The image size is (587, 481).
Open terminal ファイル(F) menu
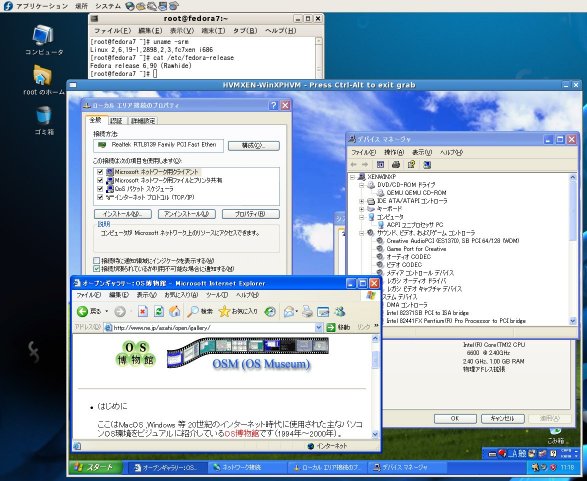(112, 30)
